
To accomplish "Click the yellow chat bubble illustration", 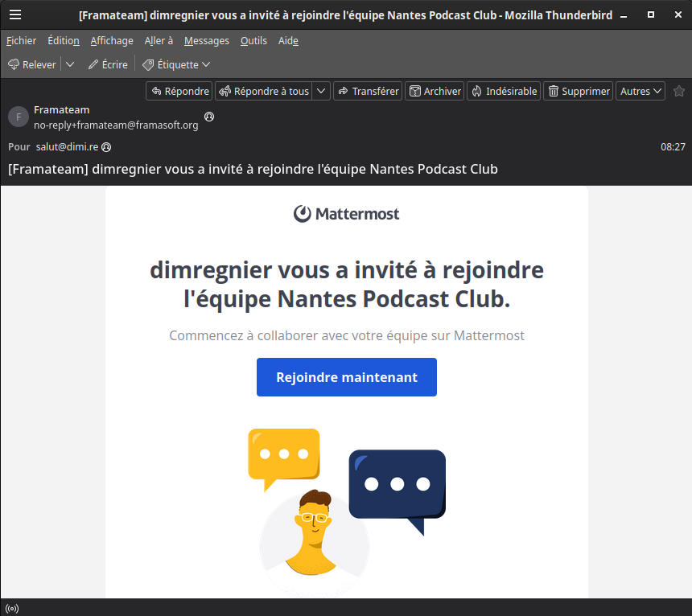I will point(284,459).
